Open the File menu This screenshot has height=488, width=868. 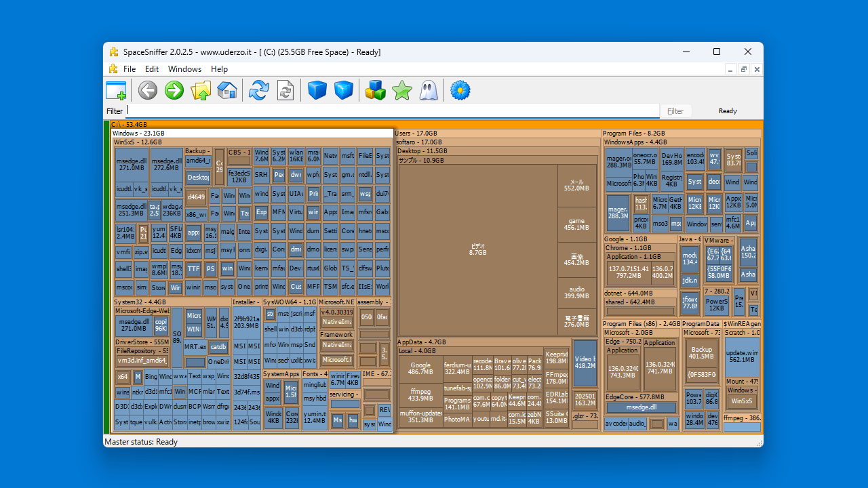tap(130, 69)
